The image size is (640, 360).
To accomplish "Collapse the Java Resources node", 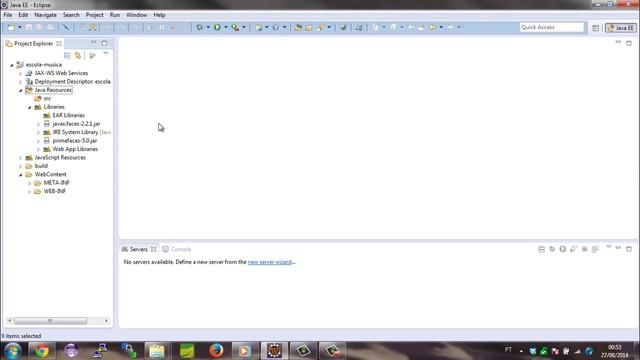I will coord(21,90).
